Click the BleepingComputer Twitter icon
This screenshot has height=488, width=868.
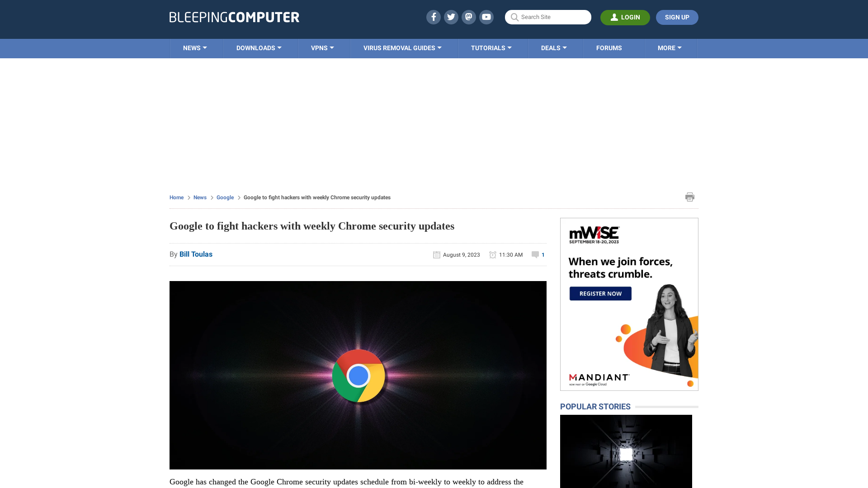point(451,17)
